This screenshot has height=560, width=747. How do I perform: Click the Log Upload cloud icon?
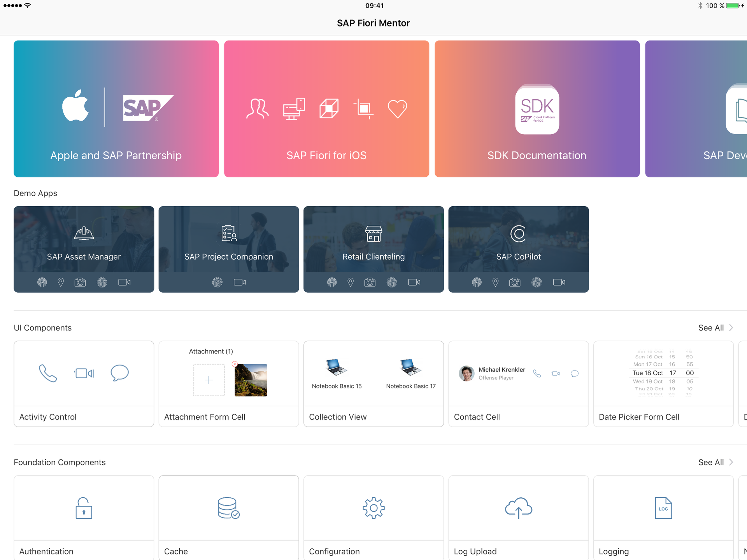518,508
